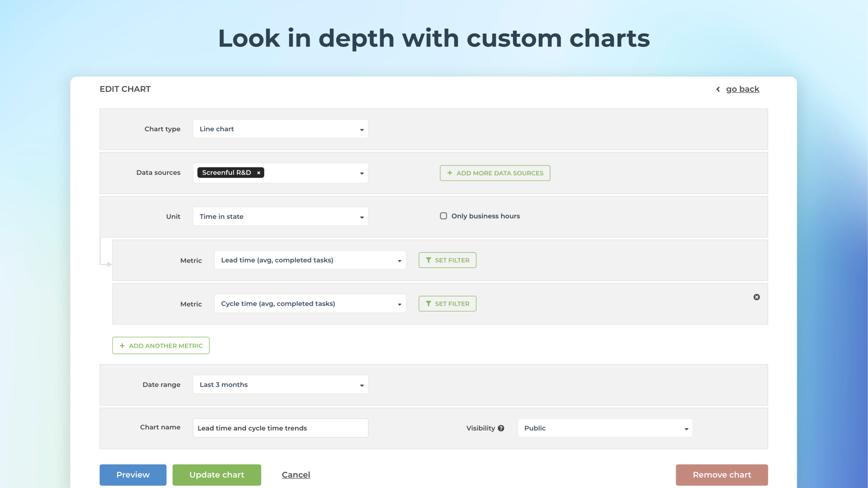The height and width of the screenshot is (488, 868).
Task: Click the plus icon on Add More Data Sources
Action: [450, 173]
